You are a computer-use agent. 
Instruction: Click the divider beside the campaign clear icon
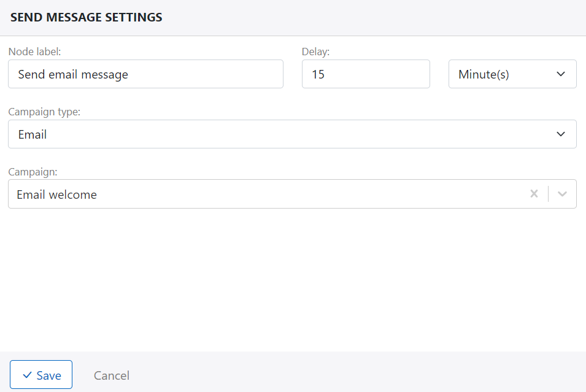click(x=548, y=194)
